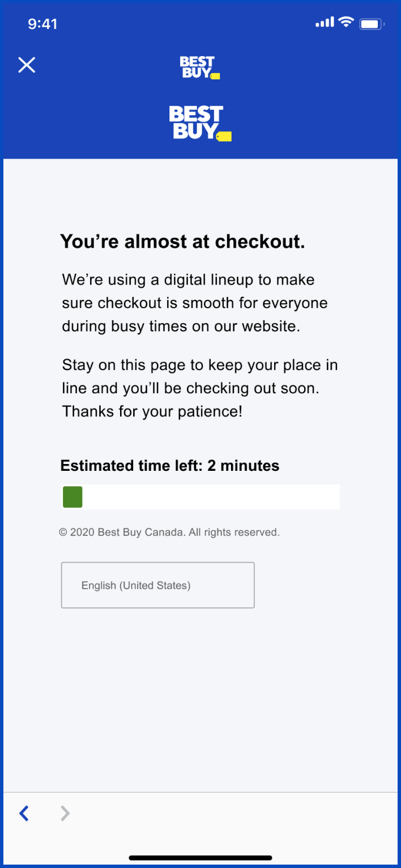The width and height of the screenshot is (401, 868).
Task: Close the checkout queue page with X
Action: (x=27, y=65)
